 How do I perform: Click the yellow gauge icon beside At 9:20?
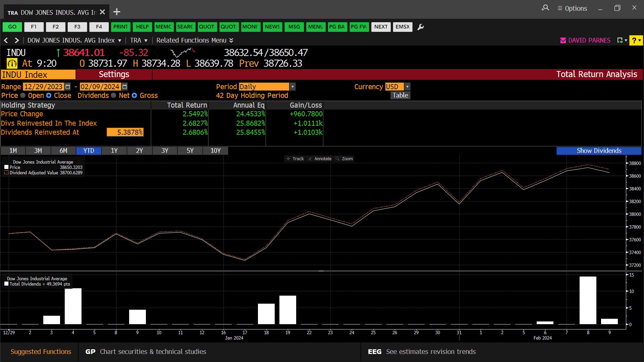pos(12,63)
